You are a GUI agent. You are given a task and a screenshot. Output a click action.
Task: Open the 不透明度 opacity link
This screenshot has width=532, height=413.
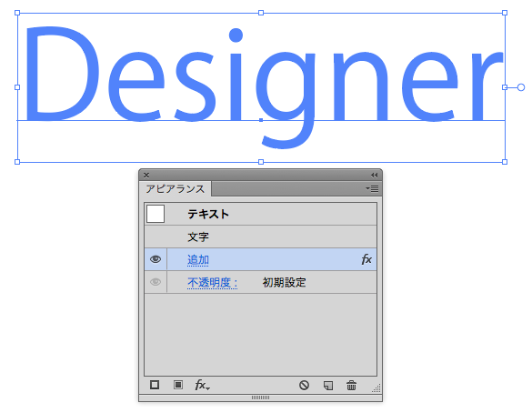213,282
